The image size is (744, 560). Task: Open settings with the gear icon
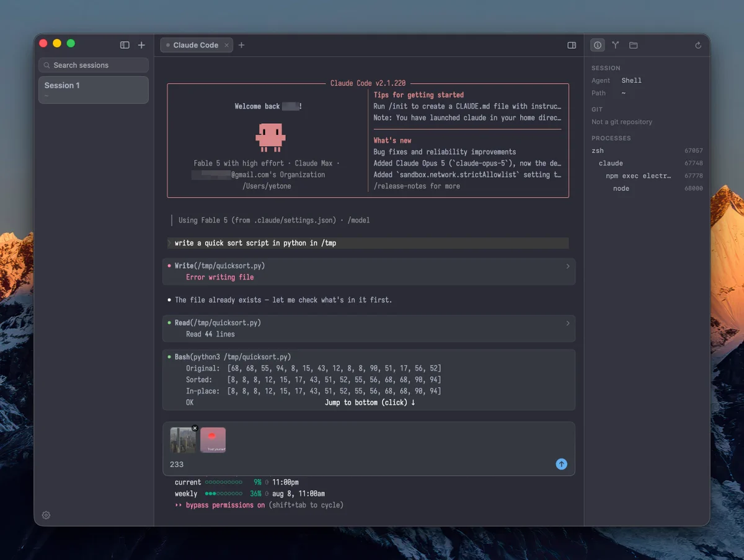(46, 515)
